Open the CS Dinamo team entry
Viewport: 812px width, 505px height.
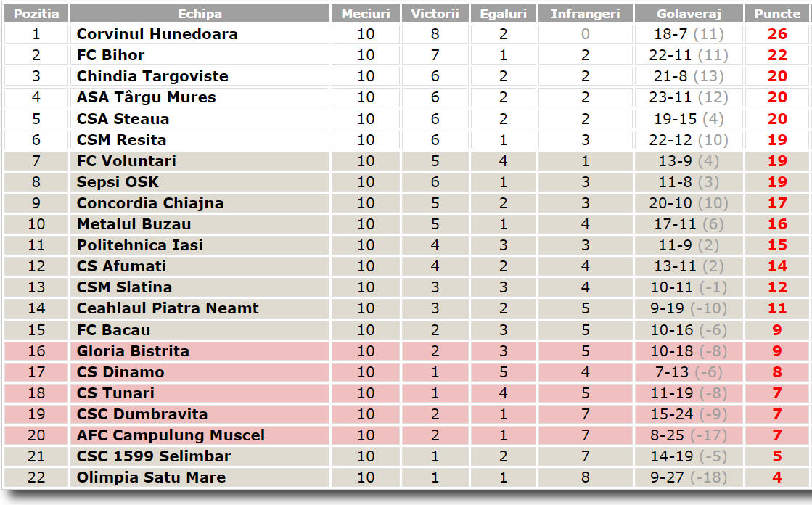120,372
